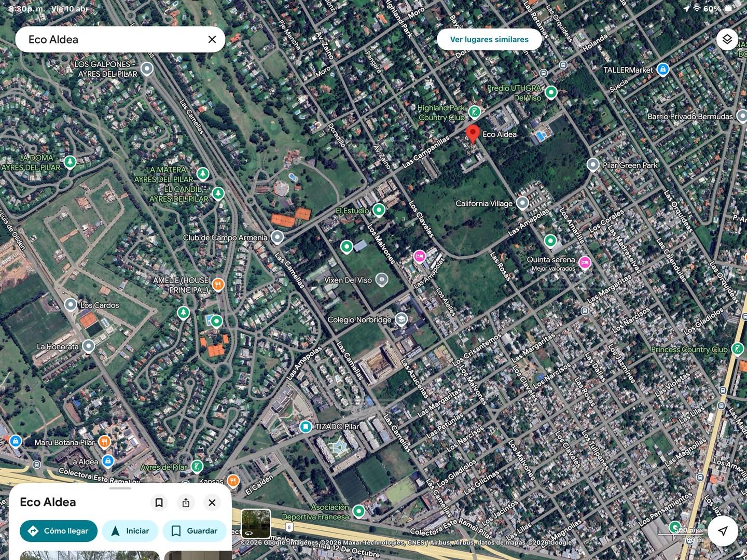Select the TIZADO Pilar marker

click(x=306, y=427)
